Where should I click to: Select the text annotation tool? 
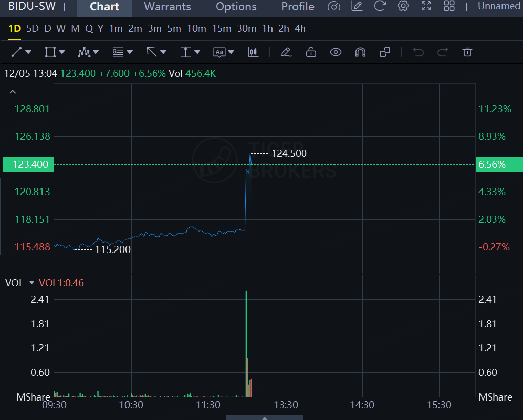(219, 52)
